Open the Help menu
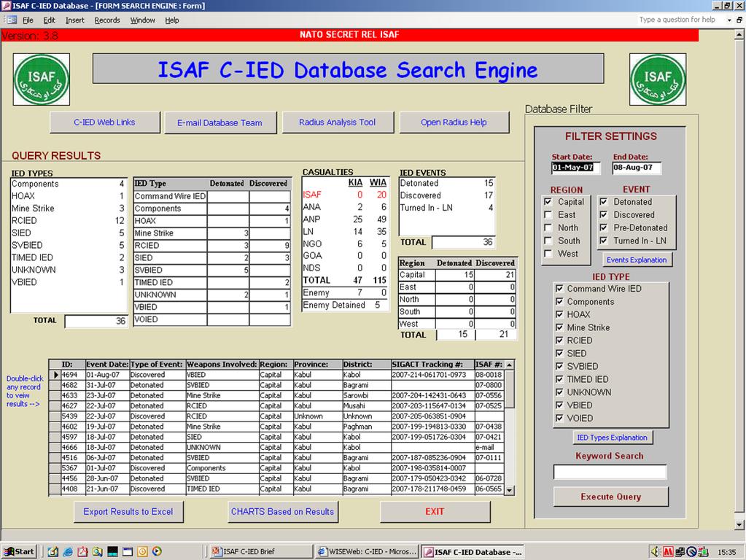Viewport: 746px width, 560px height. 172,20
